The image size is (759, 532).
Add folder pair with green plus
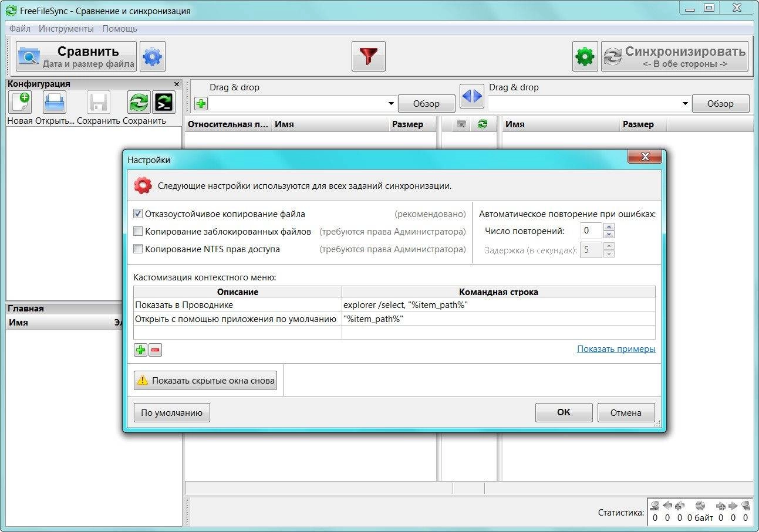(x=201, y=104)
